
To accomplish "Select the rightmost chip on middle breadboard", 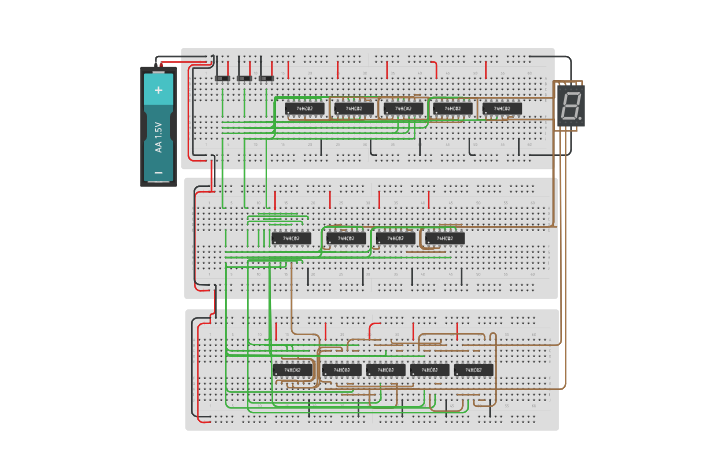I will pyautogui.click(x=445, y=238).
